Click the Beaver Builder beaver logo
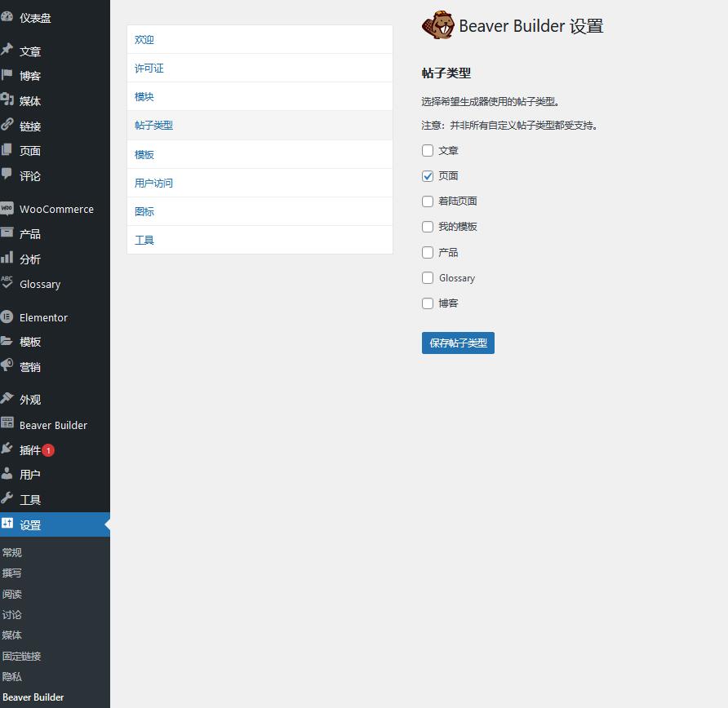The width and height of the screenshot is (728, 708). point(437,25)
